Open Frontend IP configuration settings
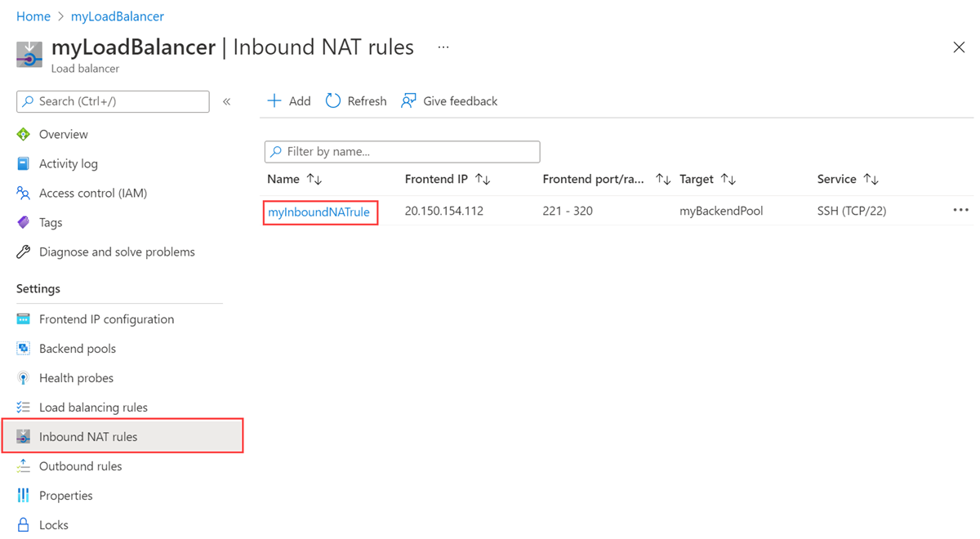This screenshot has height=539, width=980. click(x=106, y=319)
